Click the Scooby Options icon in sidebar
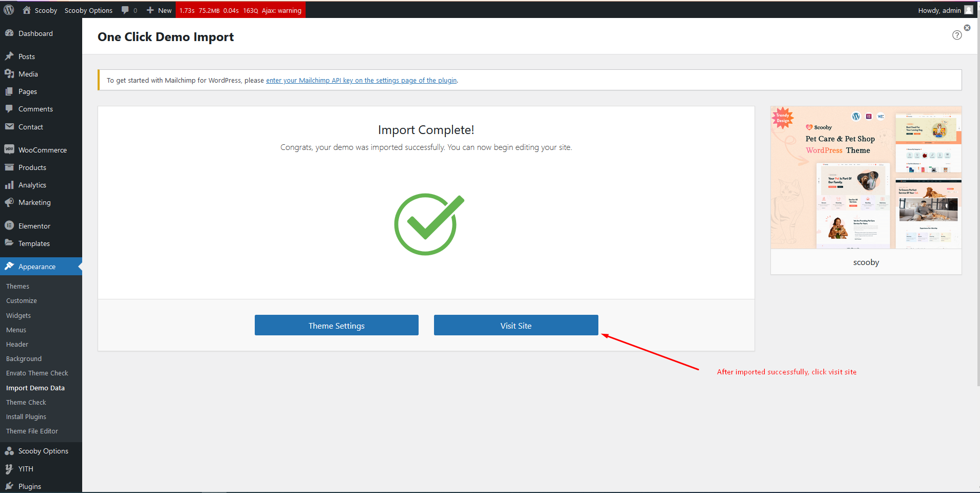Screen dimensions: 980x493 [9, 451]
